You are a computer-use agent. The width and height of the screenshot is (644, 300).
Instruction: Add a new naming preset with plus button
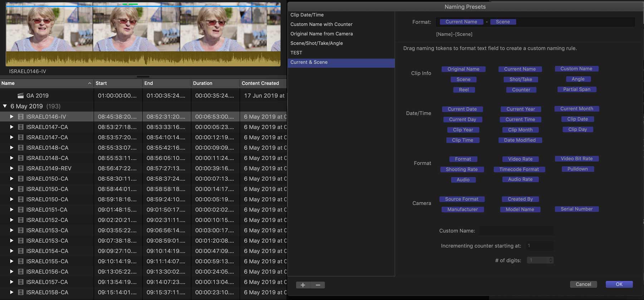(x=303, y=285)
